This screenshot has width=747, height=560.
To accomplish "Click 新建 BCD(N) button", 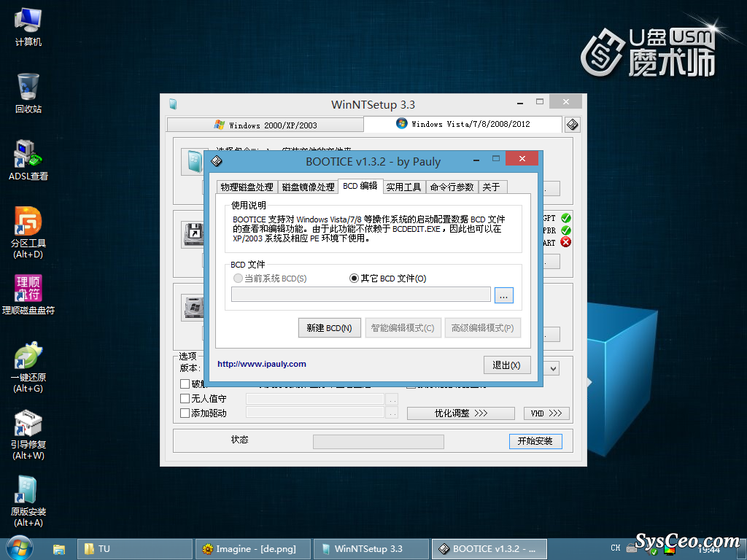I will [329, 328].
